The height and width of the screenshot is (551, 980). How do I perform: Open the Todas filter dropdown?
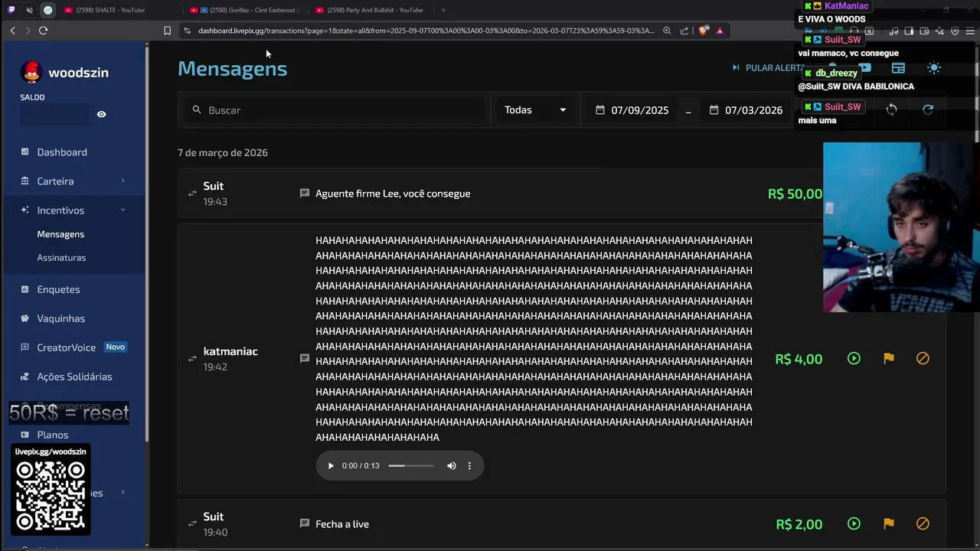(535, 110)
